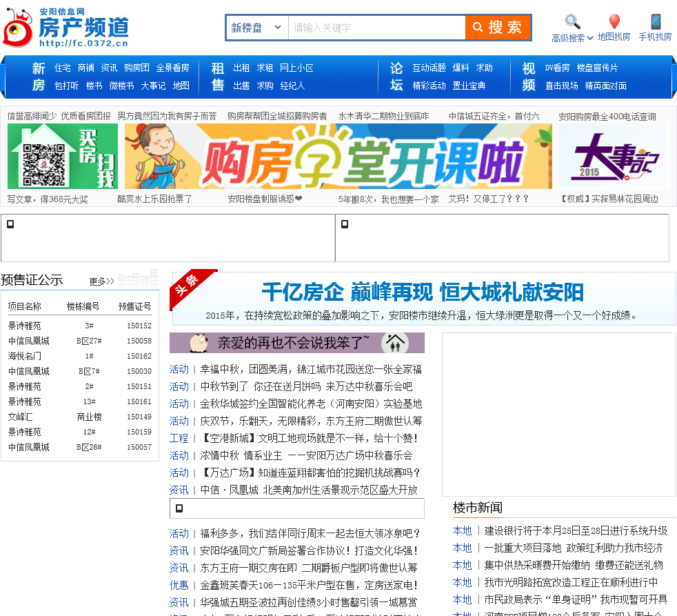Open 网上小区 navigation link
677x616 pixels.
coord(296,68)
